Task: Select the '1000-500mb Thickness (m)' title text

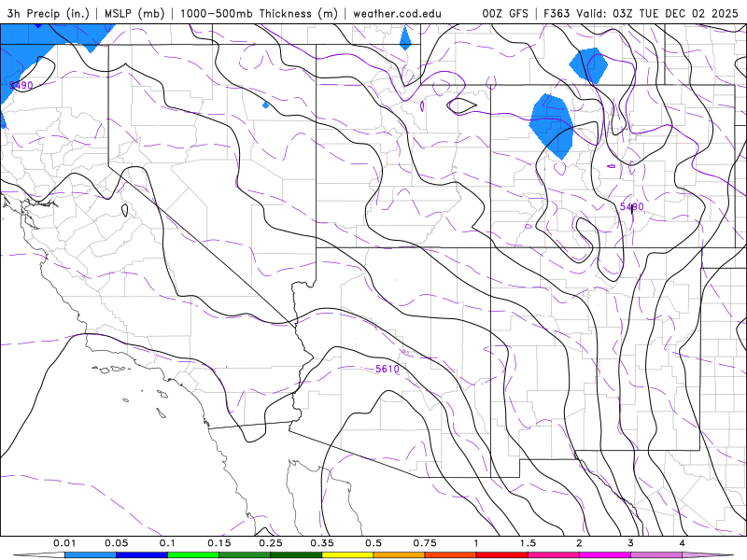Action: coord(259,13)
